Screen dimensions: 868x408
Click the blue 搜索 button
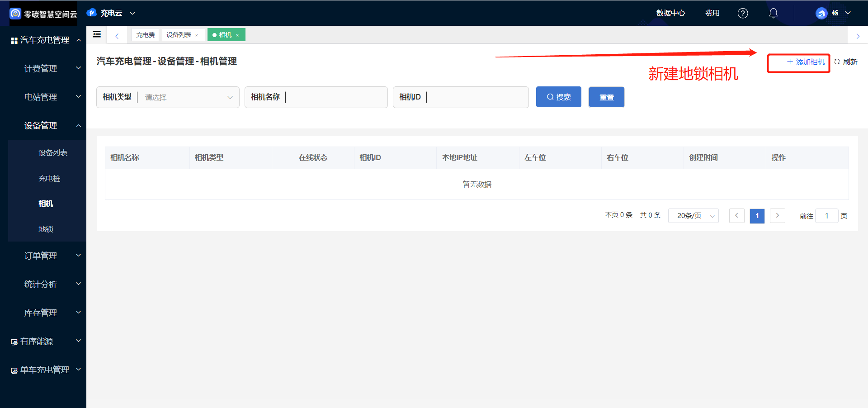(559, 97)
